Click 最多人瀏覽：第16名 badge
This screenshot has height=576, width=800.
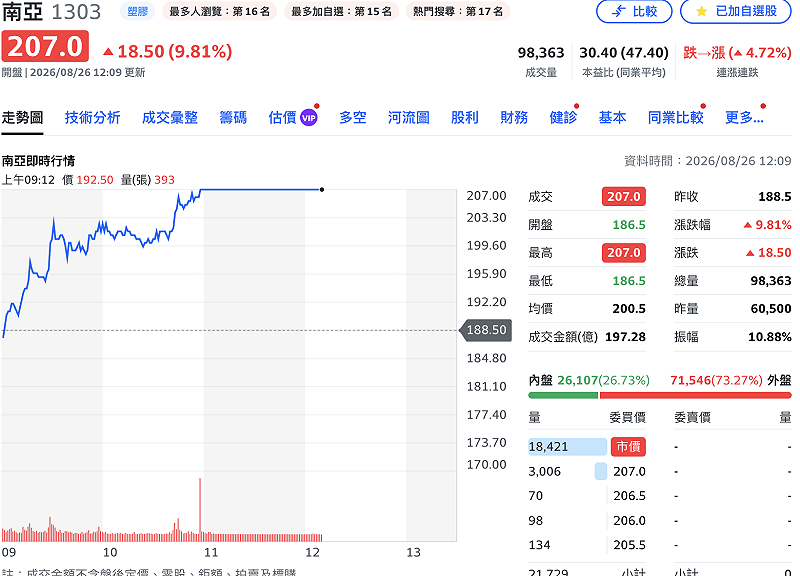click(x=219, y=11)
